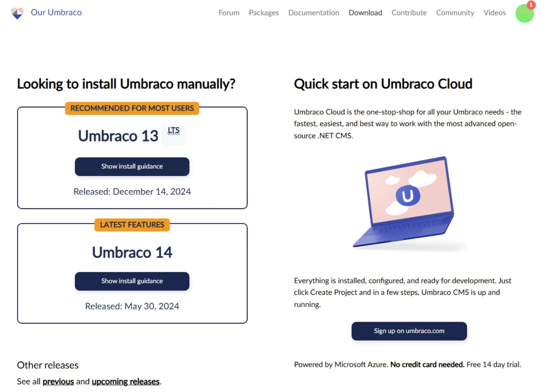Open the Videos section
This screenshot has width=551, height=392.
pyautogui.click(x=494, y=13)
